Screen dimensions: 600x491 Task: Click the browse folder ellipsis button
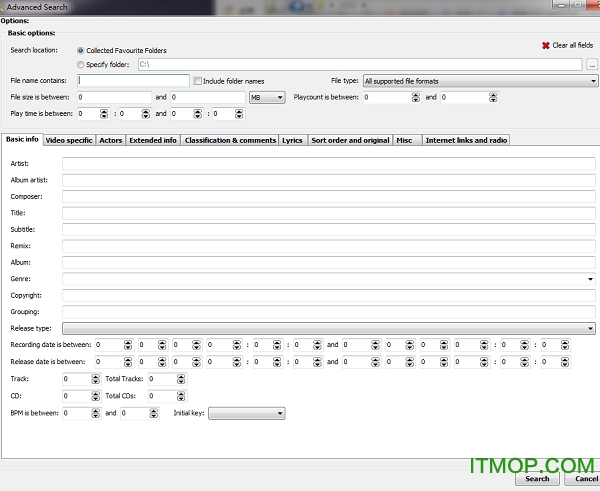pyautogui.click(x=592, y=65)
